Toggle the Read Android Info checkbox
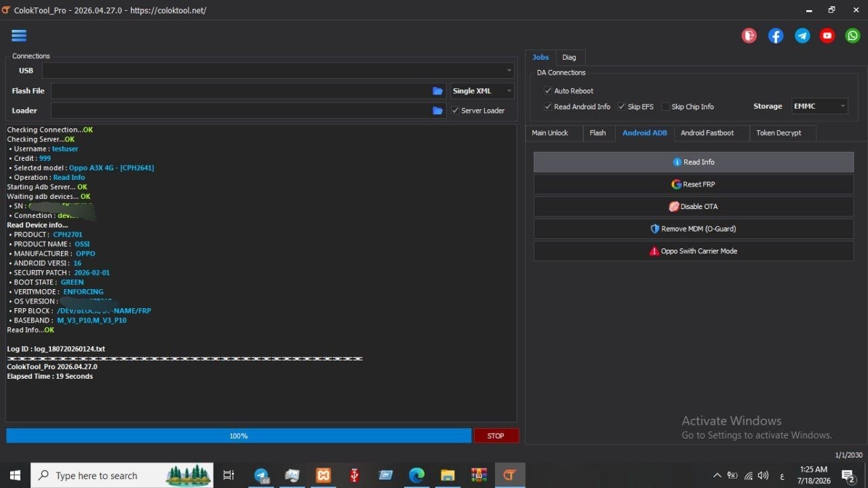 pyautogui.click(x=548, y=107)
